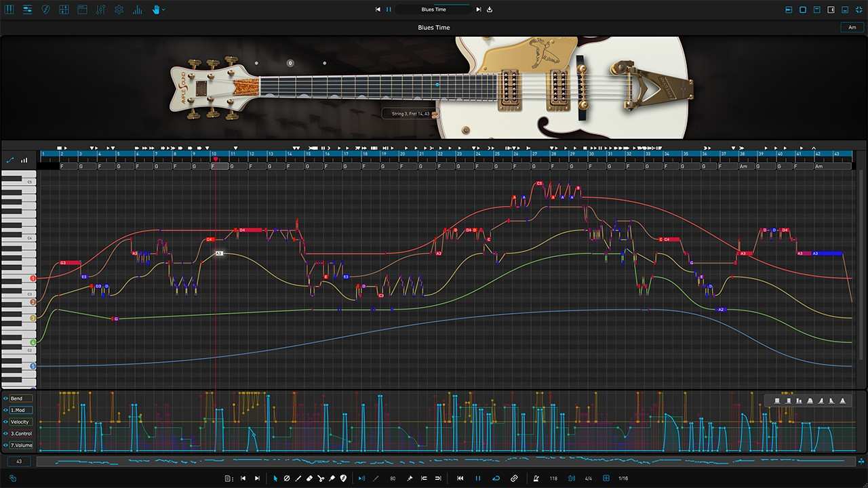Select the pencil draw tool
This screenshot has height=488, width=868.
point(298,479)
